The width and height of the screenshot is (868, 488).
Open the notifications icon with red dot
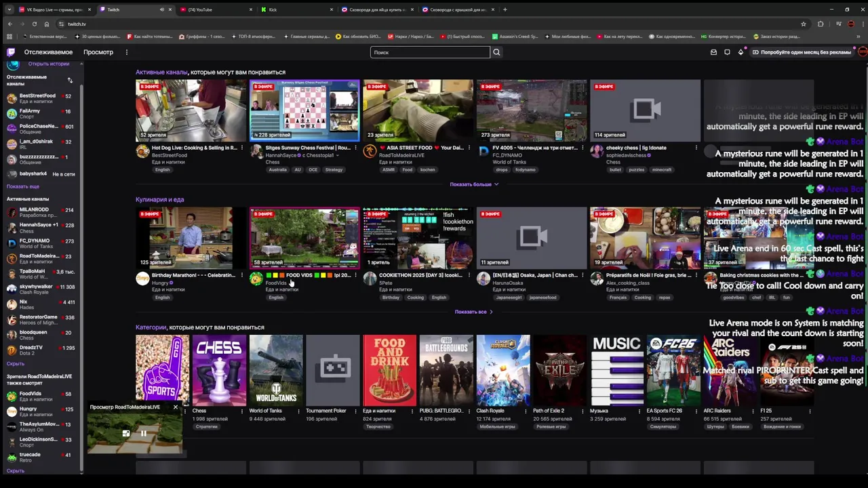click(741, 52)
